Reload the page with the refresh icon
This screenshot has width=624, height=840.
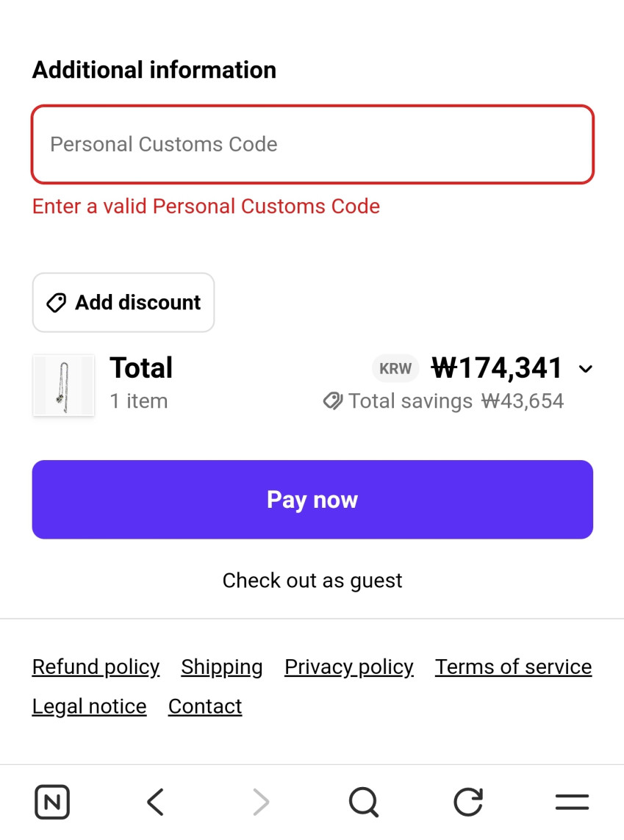point(468,802)
